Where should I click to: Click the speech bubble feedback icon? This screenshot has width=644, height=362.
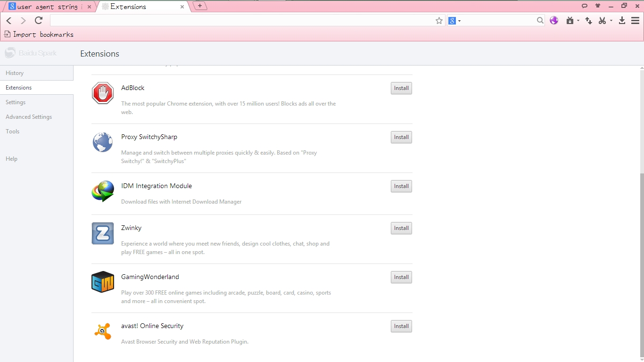tap(585, 6)
